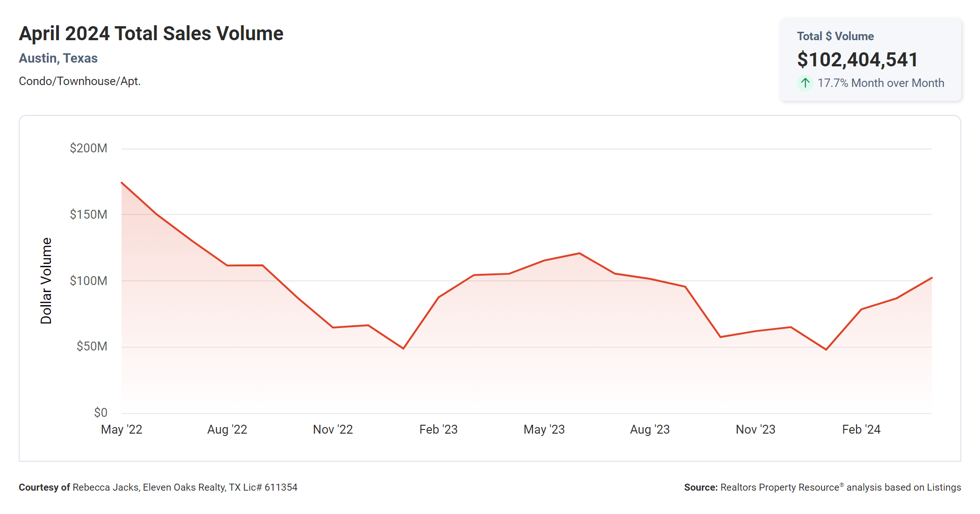The height and width of the screenshot is (514, 980).
Task: Click the May '22 x-axis label
Action: pos(122,429)
